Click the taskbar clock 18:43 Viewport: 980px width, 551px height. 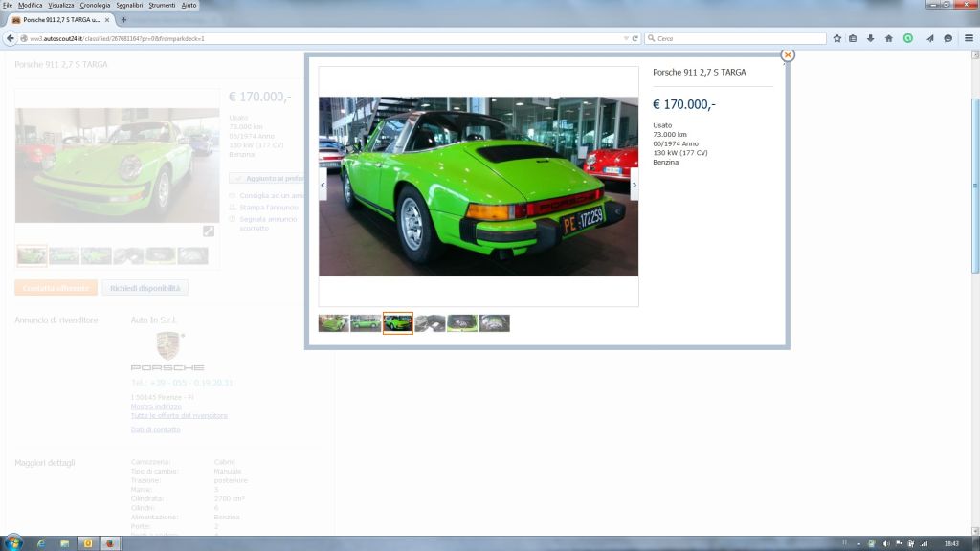[x=951, y=543]
